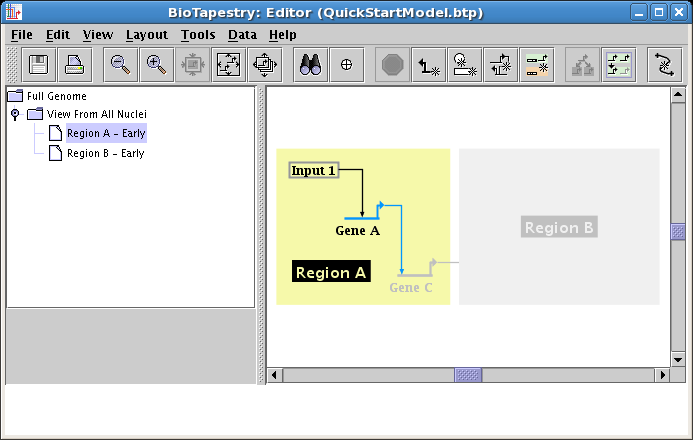Click the vertical scrollbar down arrow
693x440 pixels.
678,358
